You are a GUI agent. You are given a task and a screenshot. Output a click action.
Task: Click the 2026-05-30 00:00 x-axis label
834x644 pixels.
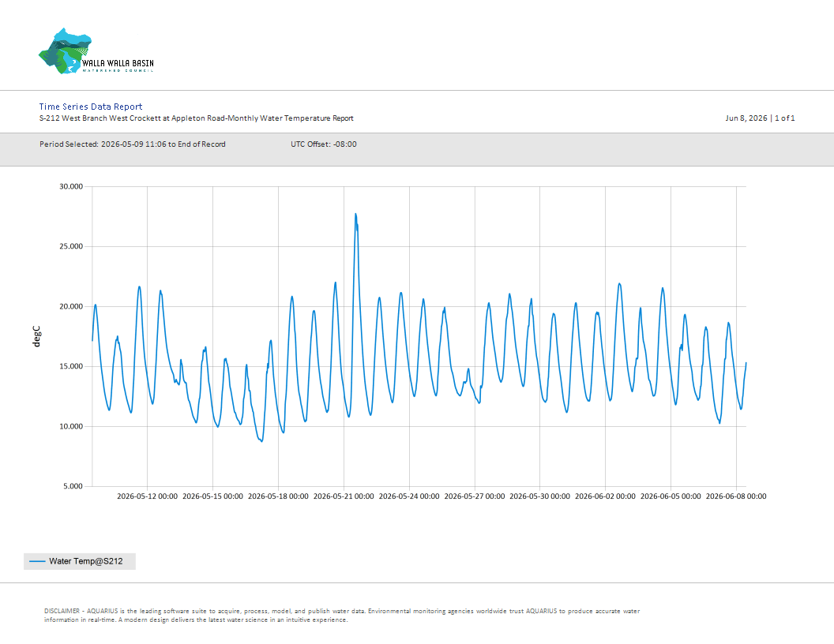click(540, 496)
